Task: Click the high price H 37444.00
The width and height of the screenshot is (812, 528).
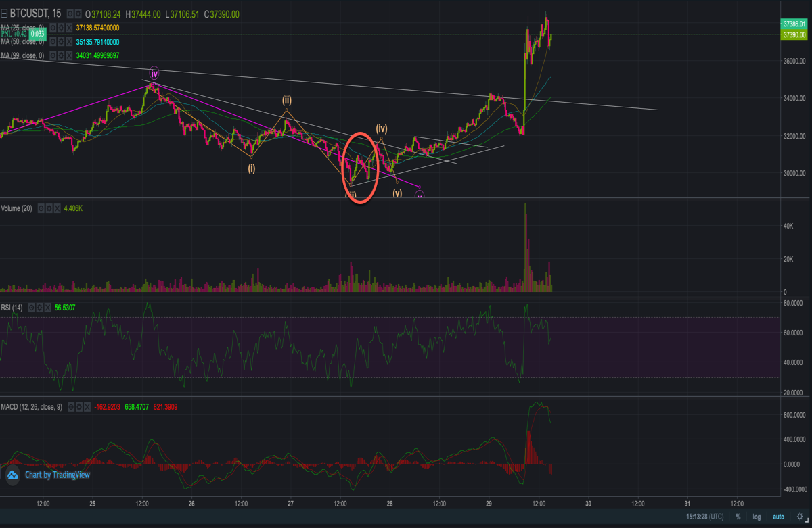Action: pos(143,14)
